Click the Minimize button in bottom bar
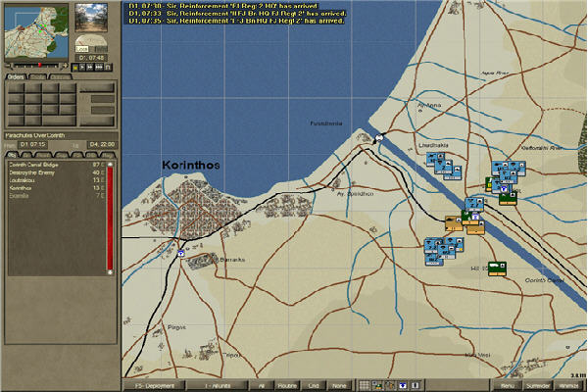Screen dimensions: 588x392 point(568,385)
